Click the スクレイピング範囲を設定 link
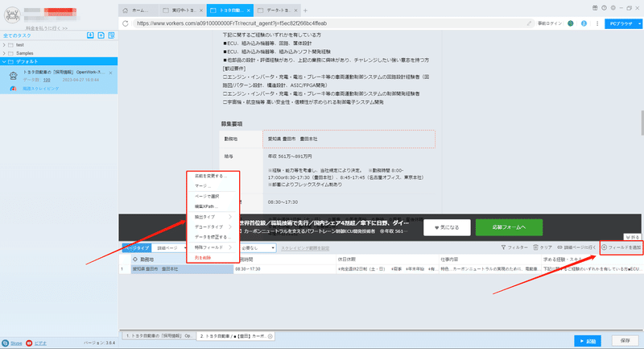This screenshot has width=644, height=349. pyautogui.click(x=305, y=248)
